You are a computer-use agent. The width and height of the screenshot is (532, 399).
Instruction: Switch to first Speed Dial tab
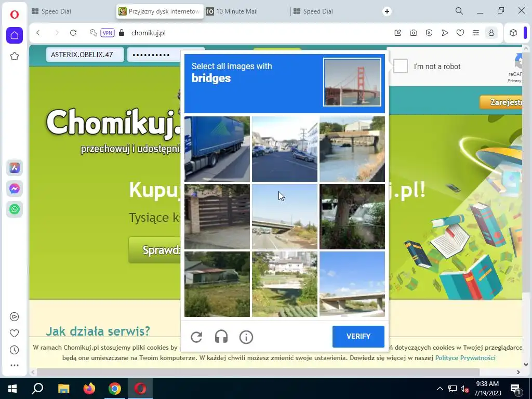(73, 11)
